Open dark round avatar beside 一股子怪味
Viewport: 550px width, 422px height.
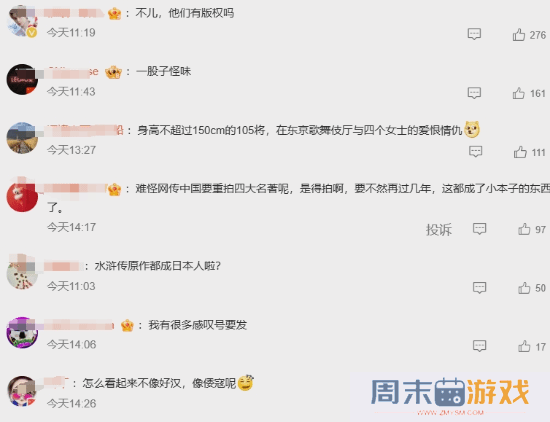(x=22, y=79)
